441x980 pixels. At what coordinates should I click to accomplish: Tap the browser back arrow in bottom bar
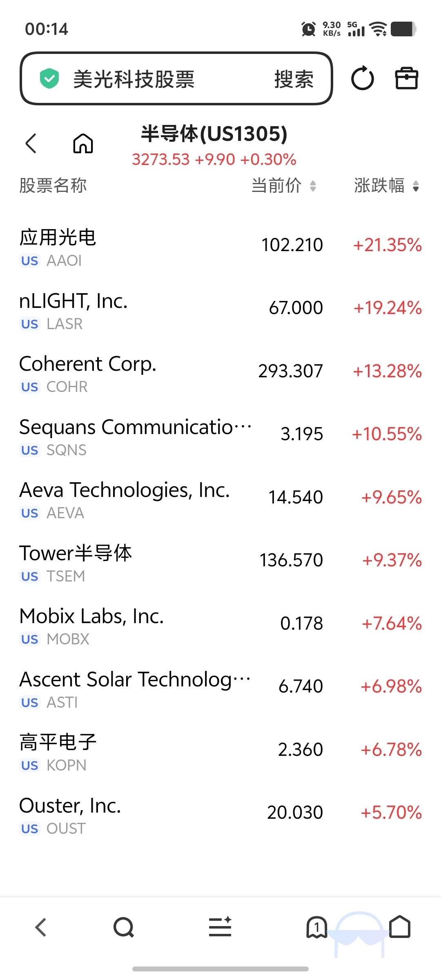[41, 927]
